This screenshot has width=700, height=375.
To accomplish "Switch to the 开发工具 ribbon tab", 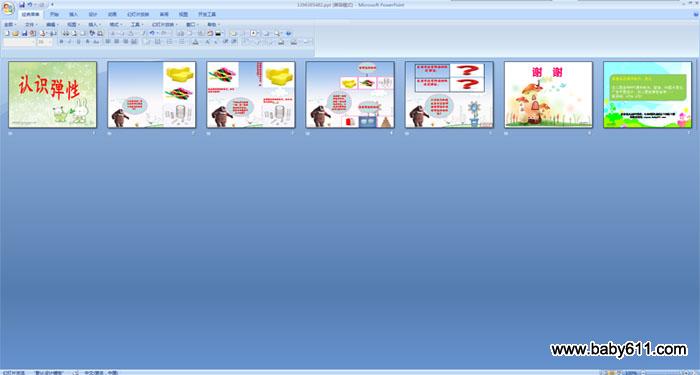I will 207,14.
